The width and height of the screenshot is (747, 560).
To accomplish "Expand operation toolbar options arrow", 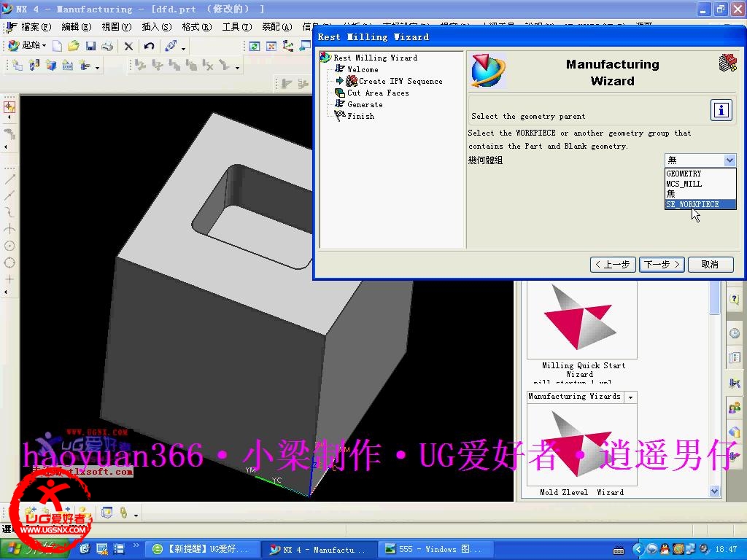I will click(x=237, y=68).
